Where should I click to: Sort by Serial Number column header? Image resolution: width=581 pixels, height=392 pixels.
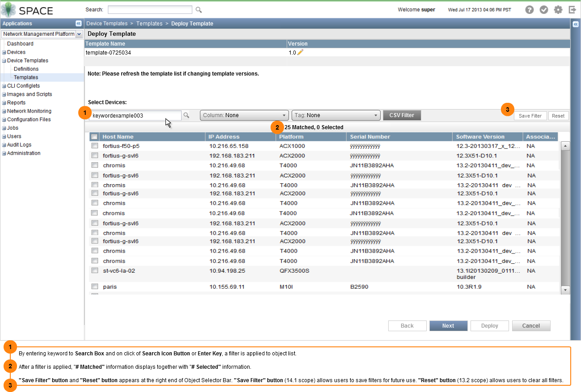click(x=399, y=137)
